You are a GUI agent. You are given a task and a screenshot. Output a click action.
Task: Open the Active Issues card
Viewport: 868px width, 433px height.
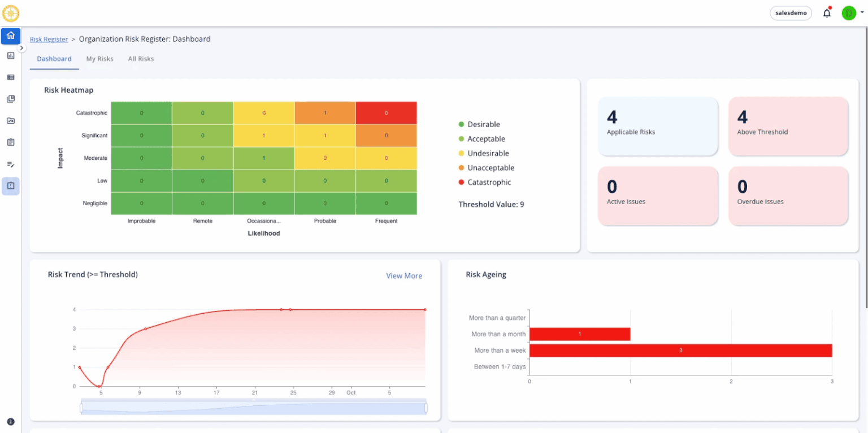click(658, 196)
